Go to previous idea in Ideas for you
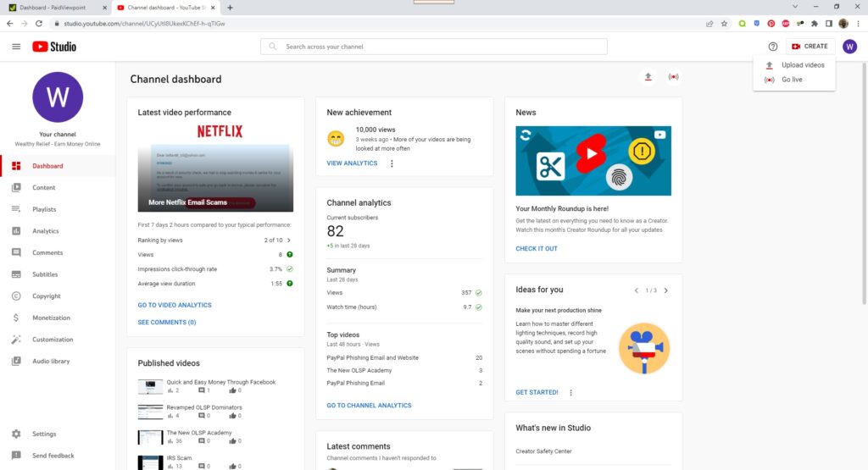 (636, 290)
